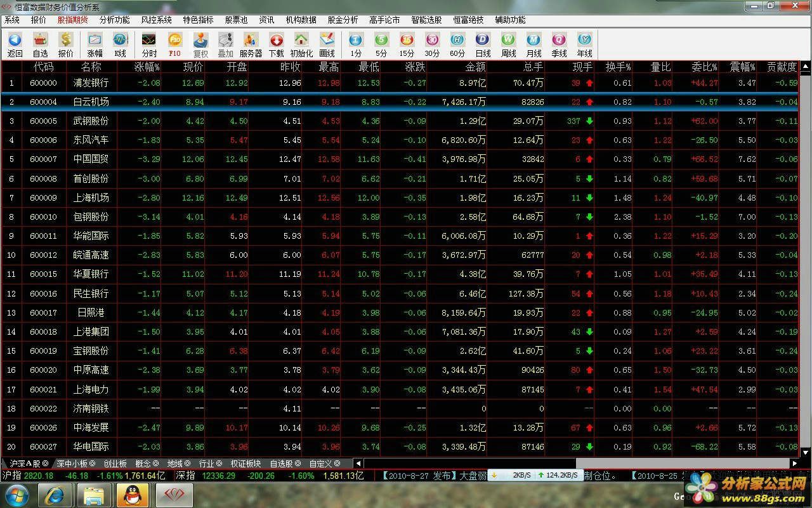Open the QQ penguin taskbar icon
Viewport: 812px width, 508px height.
133,495
